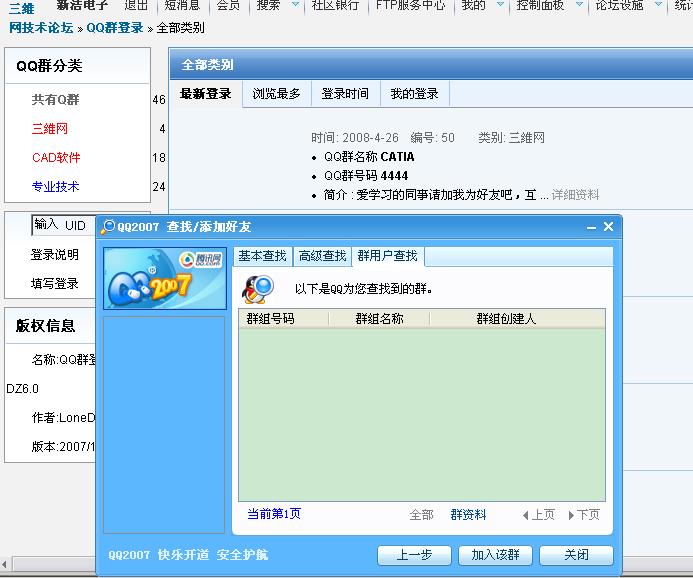
Task: Close the QQ2007 dialog with X
Action: point(608,227)
